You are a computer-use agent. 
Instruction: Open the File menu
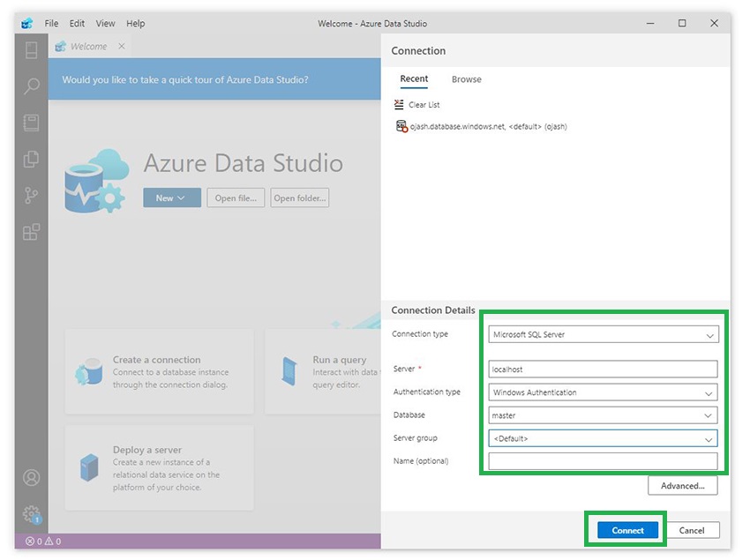pos(51,23)
